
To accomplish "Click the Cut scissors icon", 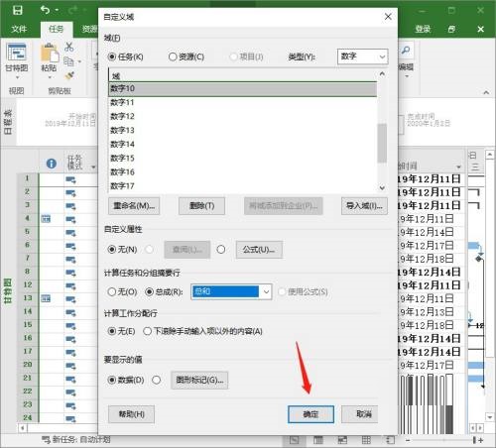I will 69,47.
